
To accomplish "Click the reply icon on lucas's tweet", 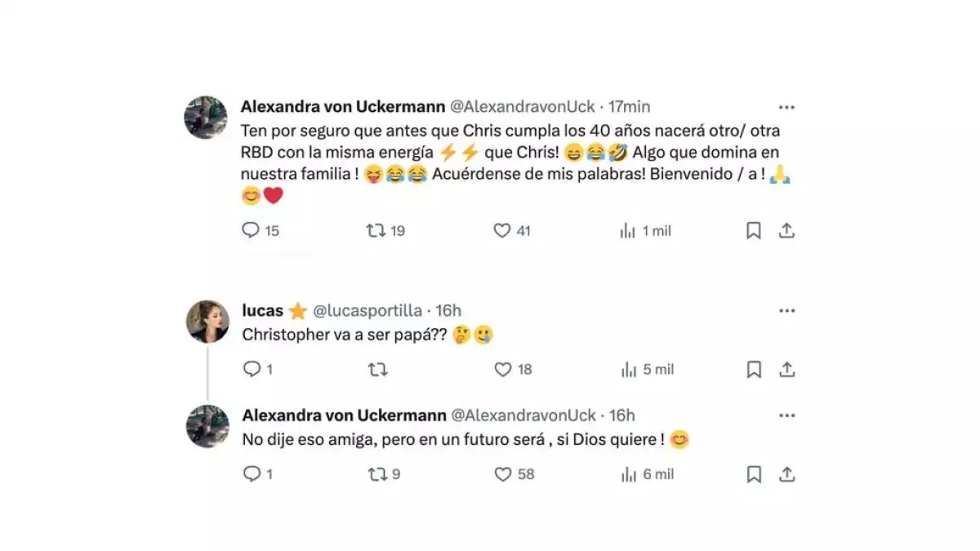I will coord(251,369).
